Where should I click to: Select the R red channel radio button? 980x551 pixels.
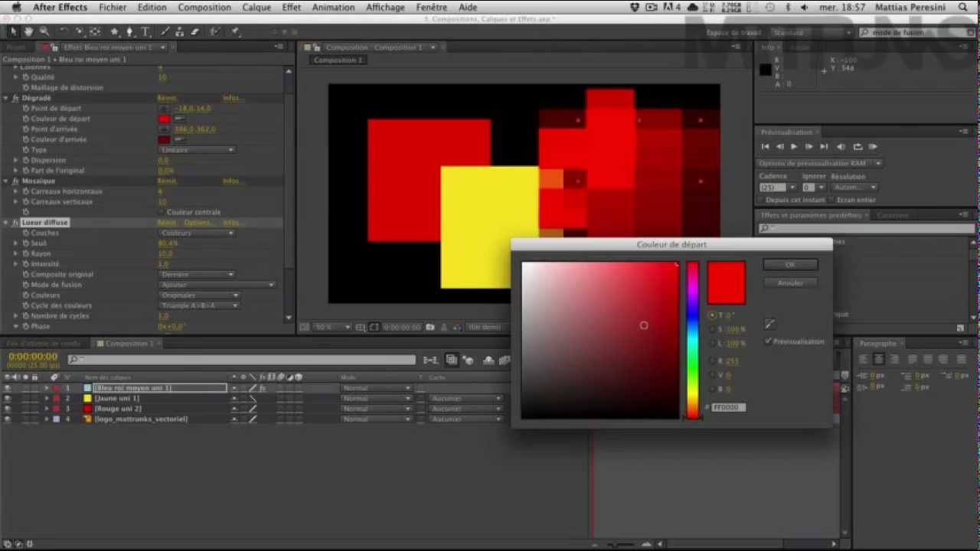coord(712,361)
